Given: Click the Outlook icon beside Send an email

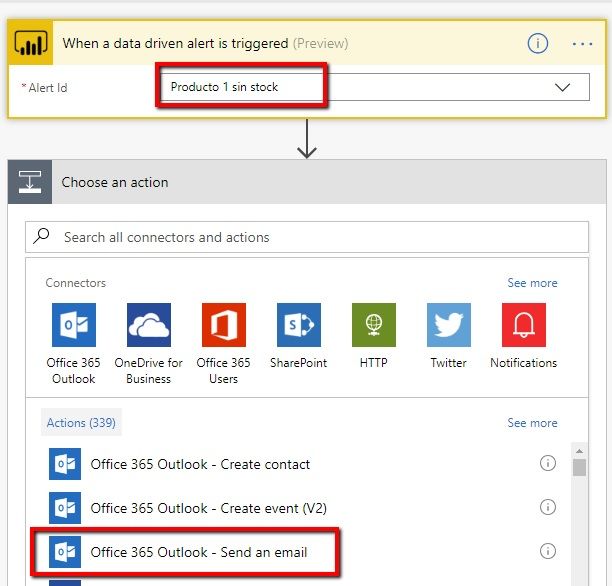Looking at the screenshot, I should click(x=65, y=552).
